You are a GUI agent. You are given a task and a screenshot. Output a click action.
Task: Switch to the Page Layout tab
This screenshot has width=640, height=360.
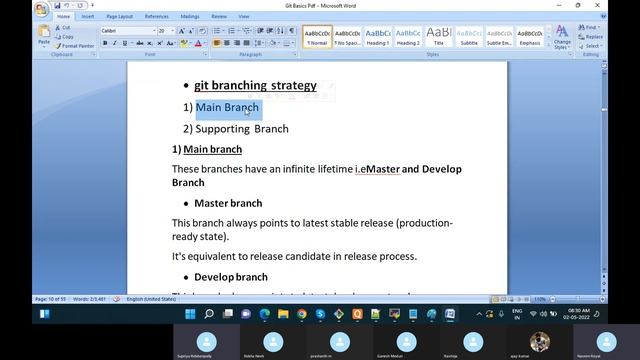(x=120, y=16)
